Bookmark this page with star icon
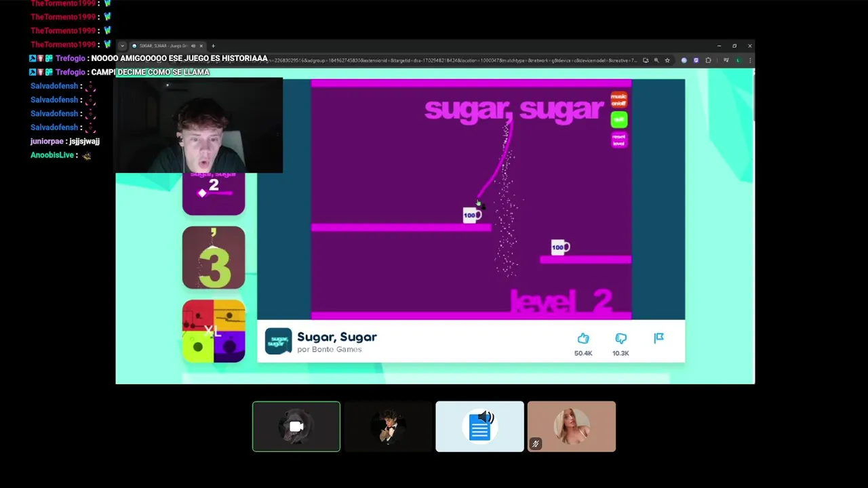Screen dimensions: 868x488 point(667,60)
